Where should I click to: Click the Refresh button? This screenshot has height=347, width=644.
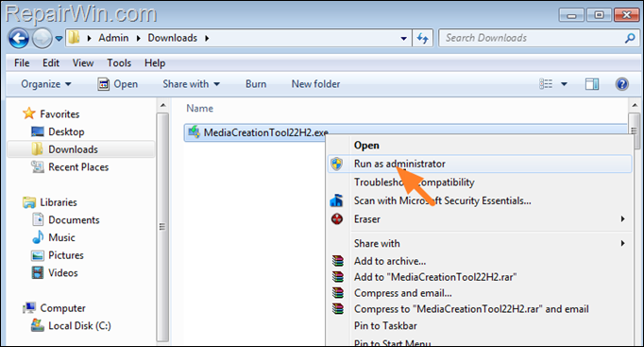click(x=423, y=38)
